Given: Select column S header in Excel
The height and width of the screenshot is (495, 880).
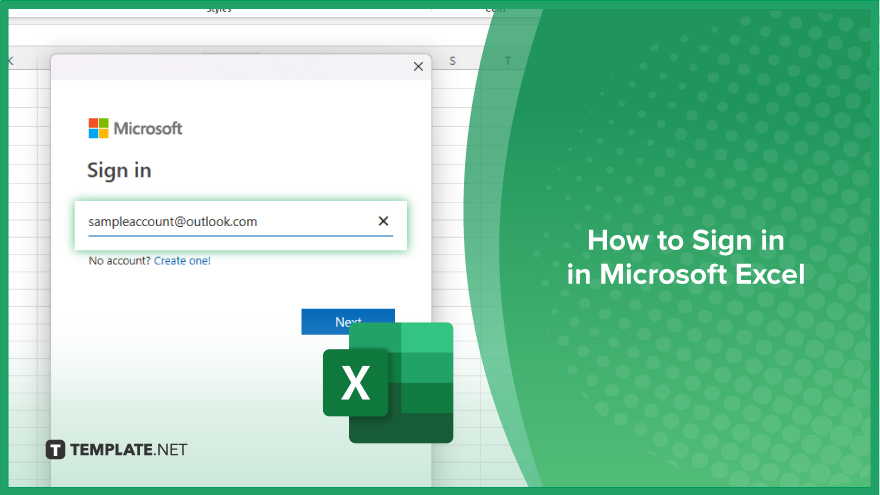Looking at the screenshot, I should 452,61.
